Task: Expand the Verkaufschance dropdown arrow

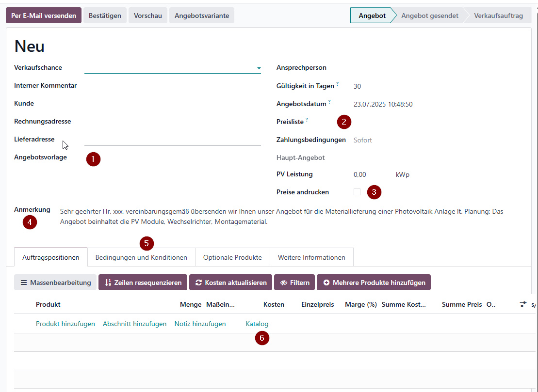Action: 259,68
